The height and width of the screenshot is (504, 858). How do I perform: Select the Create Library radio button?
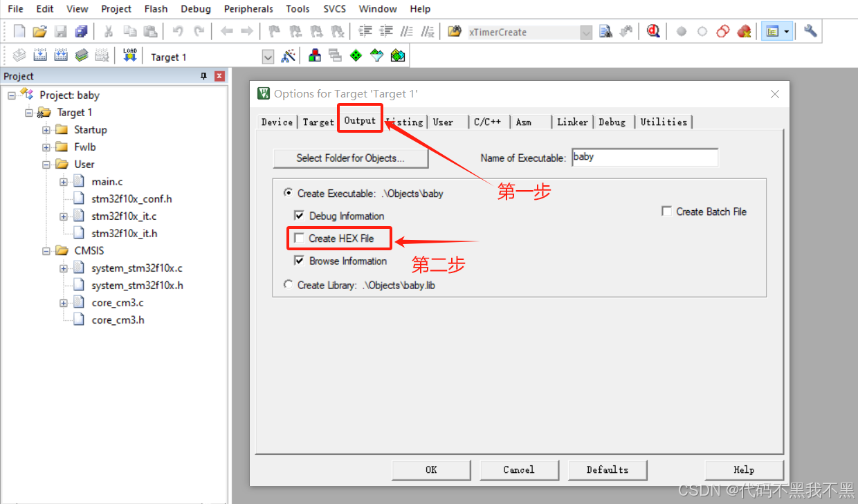point(288,285)
